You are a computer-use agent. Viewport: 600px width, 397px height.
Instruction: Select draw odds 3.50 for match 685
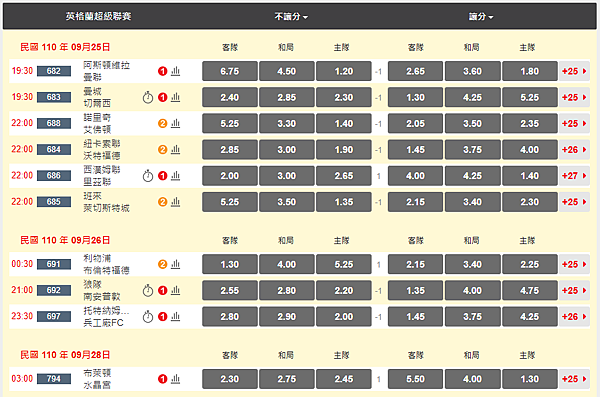coord(287,202)
